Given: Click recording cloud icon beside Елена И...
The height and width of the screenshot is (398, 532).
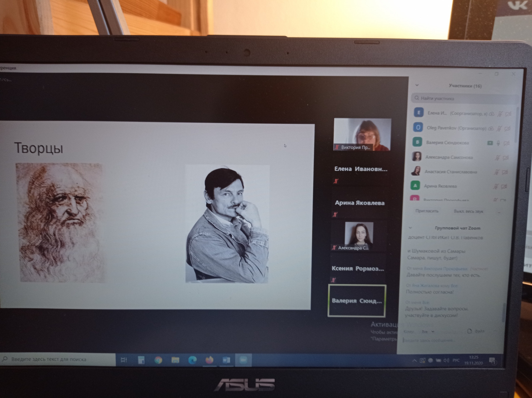Looking at the screenshot, I should pyautogui.click(x=492, y=114).
